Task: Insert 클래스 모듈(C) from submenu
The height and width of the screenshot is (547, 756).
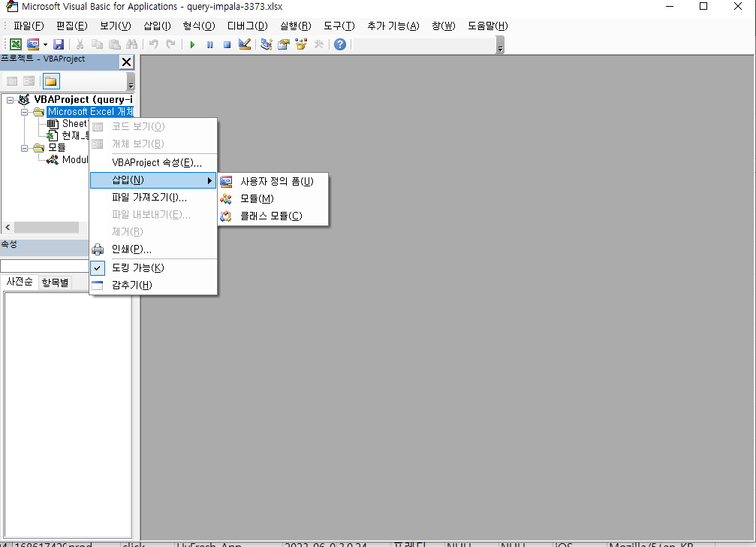Action: coord(273,216)
